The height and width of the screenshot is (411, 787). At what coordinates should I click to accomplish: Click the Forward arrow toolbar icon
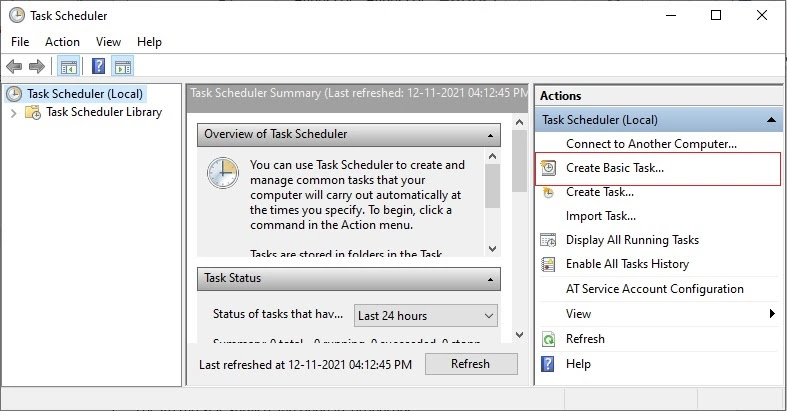pos(37,66)
